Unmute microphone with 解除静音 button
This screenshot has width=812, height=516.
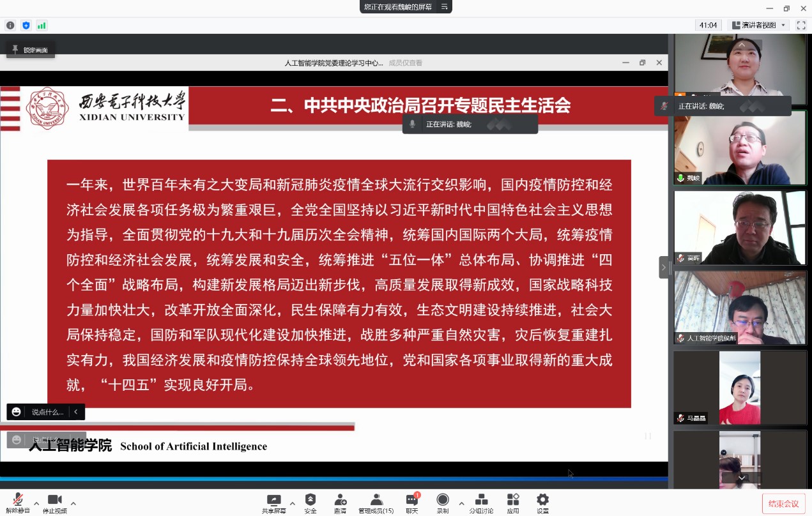[x=18, y=503]
